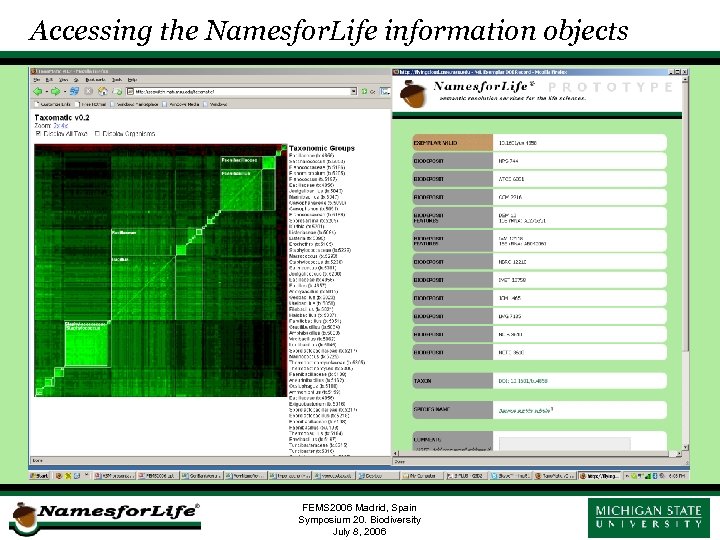
Task: Minimize the NamesforLife prototype window
Action: 671,72
